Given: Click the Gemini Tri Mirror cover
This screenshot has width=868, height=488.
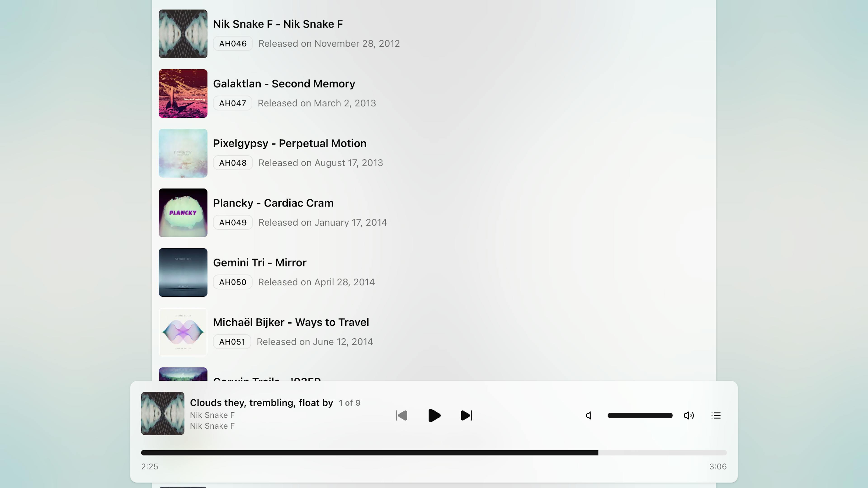Looking at the screenshot, I should coord(183,272).
